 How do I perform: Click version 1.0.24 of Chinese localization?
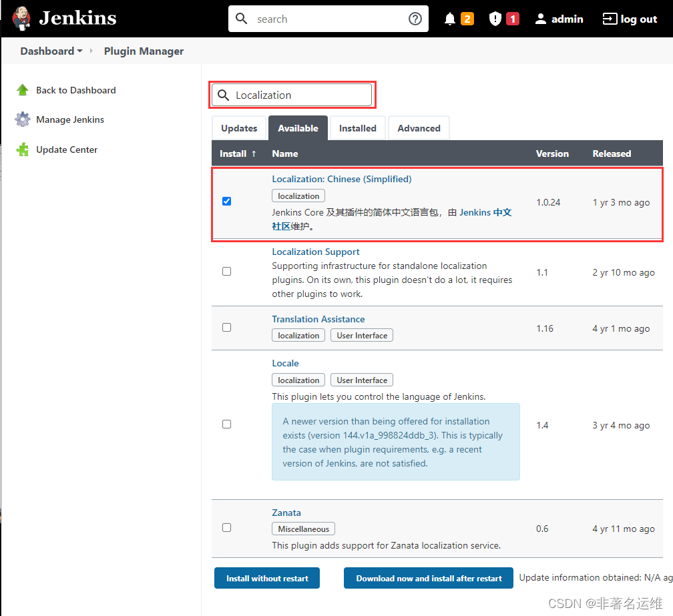(548, 202)
